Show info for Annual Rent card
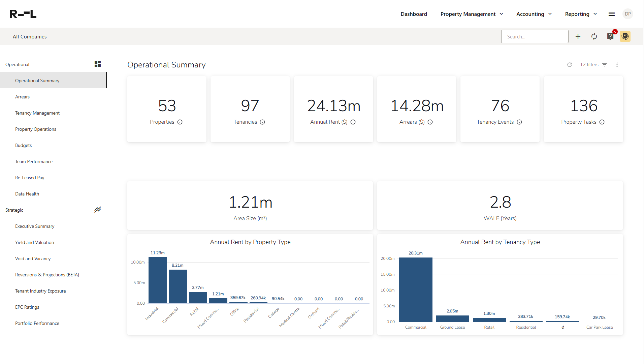This screenshot has height=364, width=644. tap(353, 122)
